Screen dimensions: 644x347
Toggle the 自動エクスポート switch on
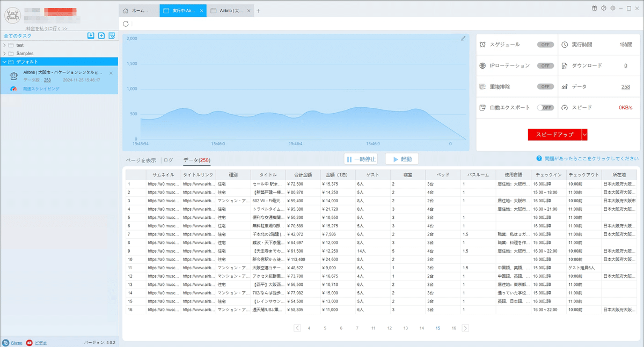(x=545, y=107)
